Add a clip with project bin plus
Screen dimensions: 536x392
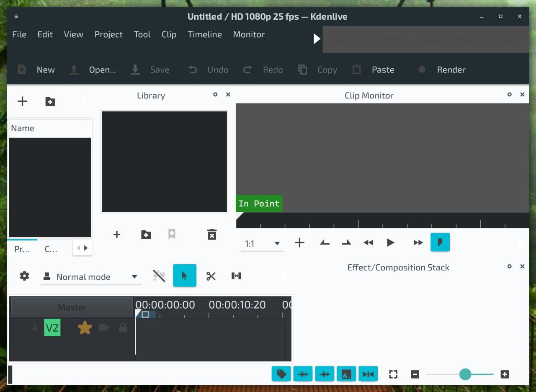pos(22,101)
